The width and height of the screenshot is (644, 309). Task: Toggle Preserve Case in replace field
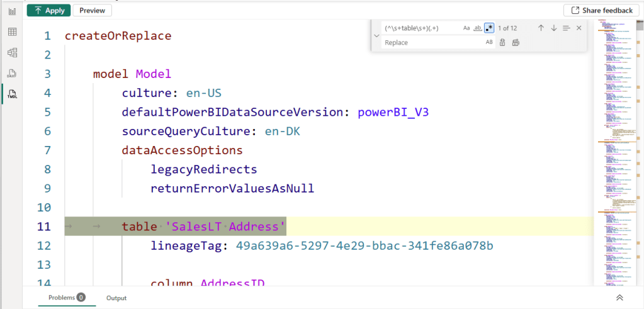click(x=489, y=42)
